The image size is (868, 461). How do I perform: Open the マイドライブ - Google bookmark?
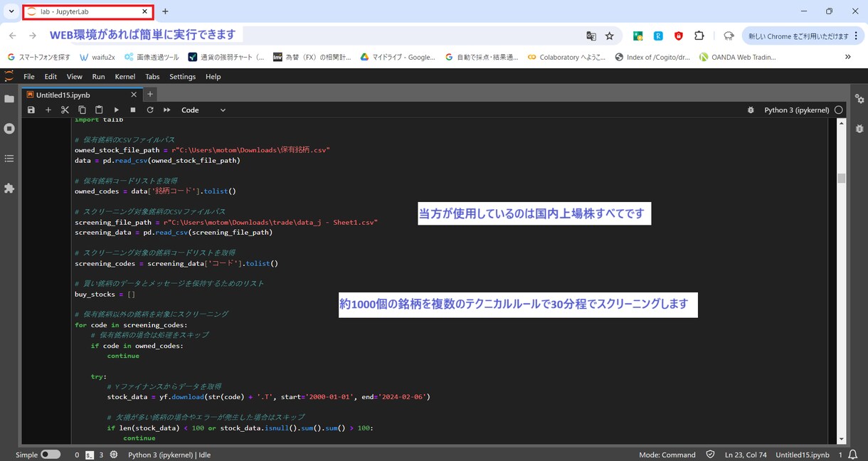click(398, 57)
